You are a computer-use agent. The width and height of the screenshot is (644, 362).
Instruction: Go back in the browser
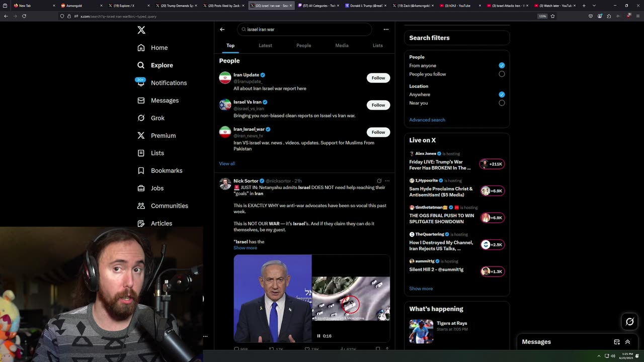(x=6, y=16)
